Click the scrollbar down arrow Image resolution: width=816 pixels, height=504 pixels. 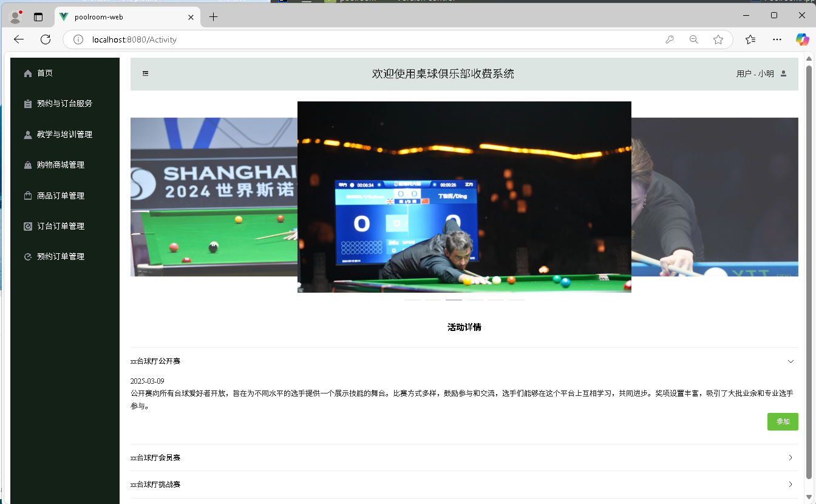(x=809, y=497)
